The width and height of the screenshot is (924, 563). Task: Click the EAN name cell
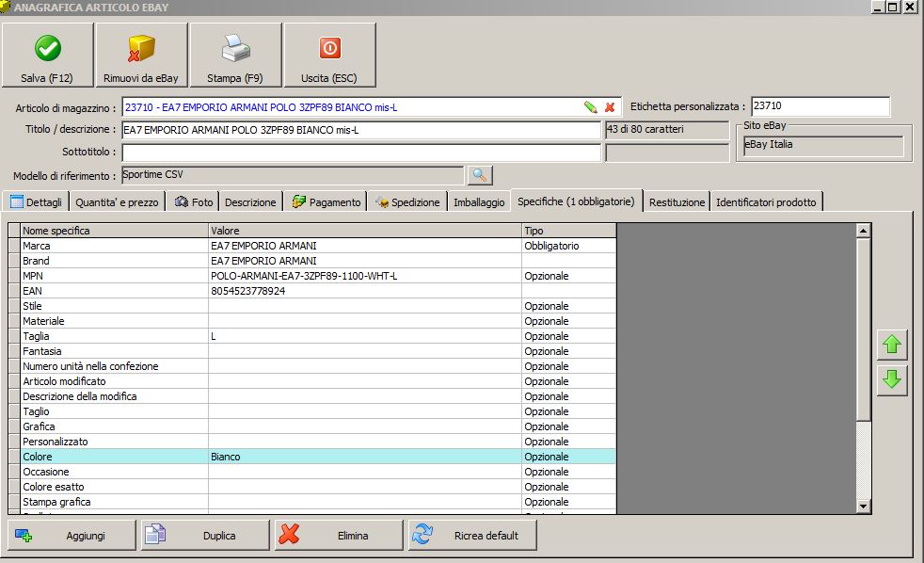[x=114, y=291]
